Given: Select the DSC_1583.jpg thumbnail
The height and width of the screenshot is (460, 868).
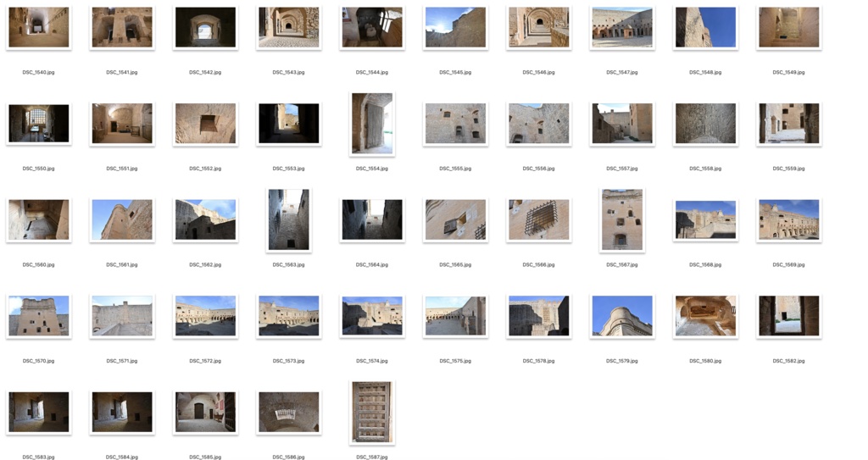Looking at the screenshot, I should coord(39,413).
